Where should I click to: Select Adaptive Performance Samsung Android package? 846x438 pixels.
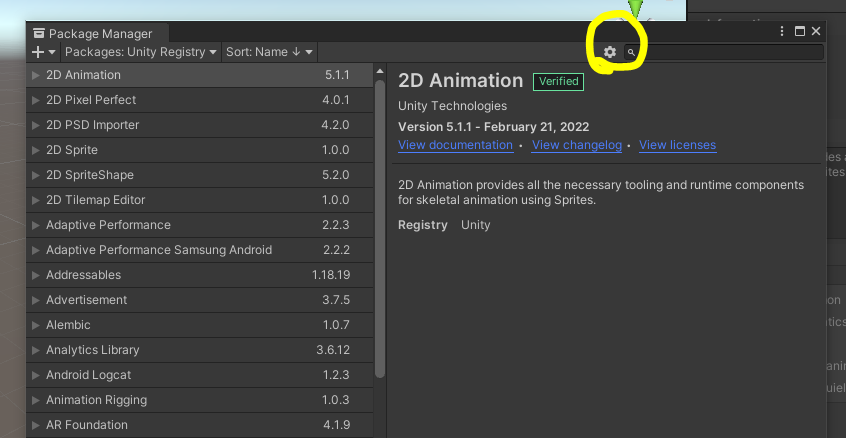pos(200,250)
